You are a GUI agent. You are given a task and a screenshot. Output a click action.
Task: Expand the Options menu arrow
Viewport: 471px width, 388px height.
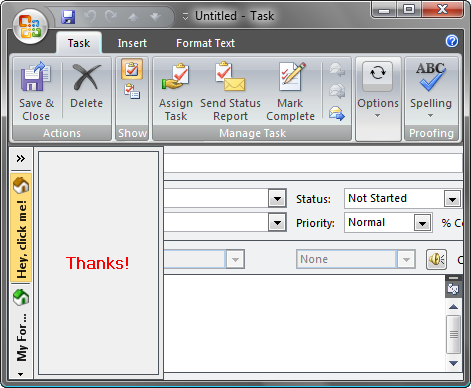pyautogui.click(x=377, y=116)
